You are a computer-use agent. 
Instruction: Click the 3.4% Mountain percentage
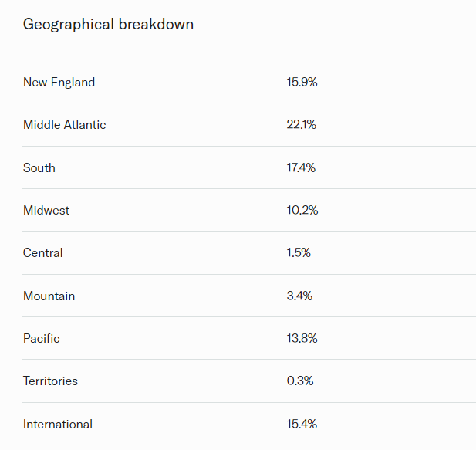(299, 296)
